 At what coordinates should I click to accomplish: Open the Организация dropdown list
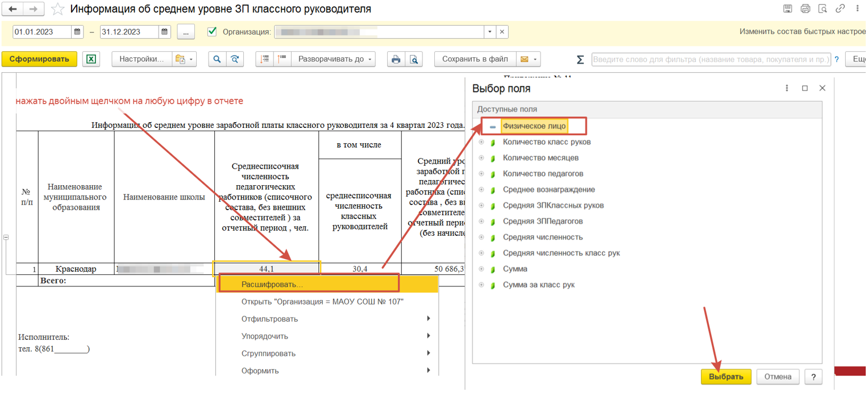pyautogui.click(x=490, y=32)
